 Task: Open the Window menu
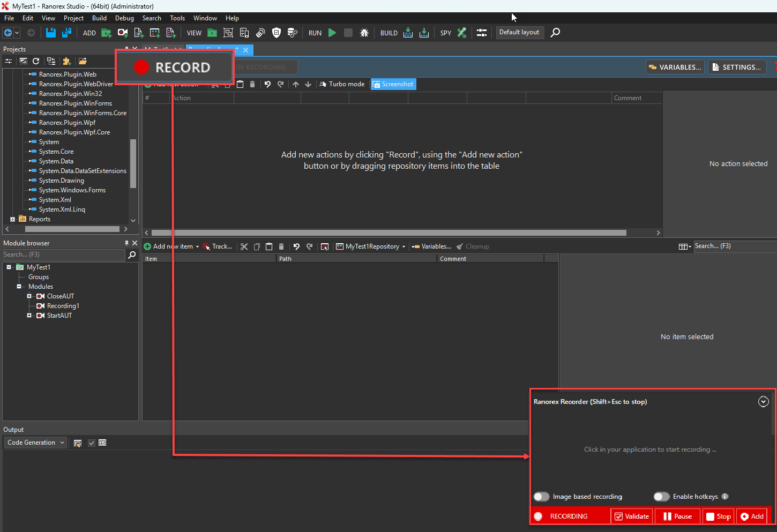click(x=205, y=18)
